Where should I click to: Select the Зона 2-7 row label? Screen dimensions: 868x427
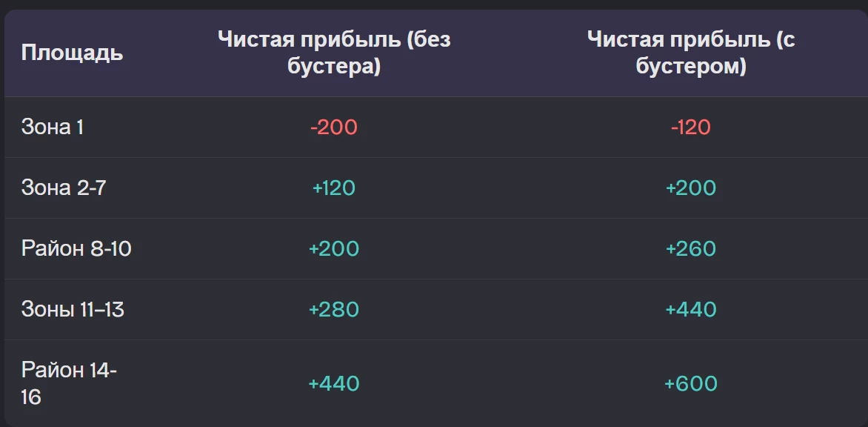(x=64, y=188)
